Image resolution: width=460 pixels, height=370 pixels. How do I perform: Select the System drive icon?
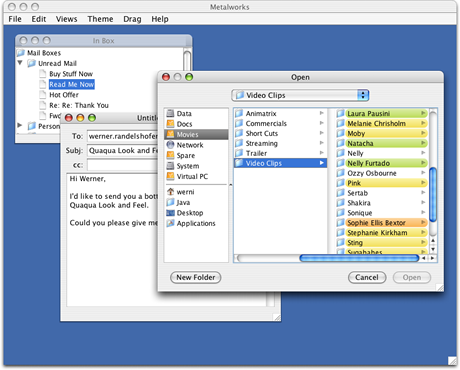click(170, 166)
